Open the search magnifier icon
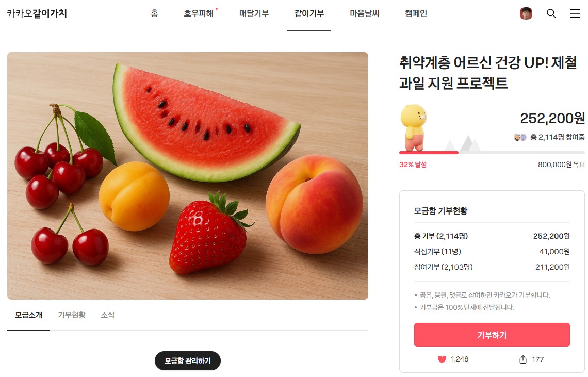The height and width of the screenshot is (377, 588). click(x=551, y=13)
